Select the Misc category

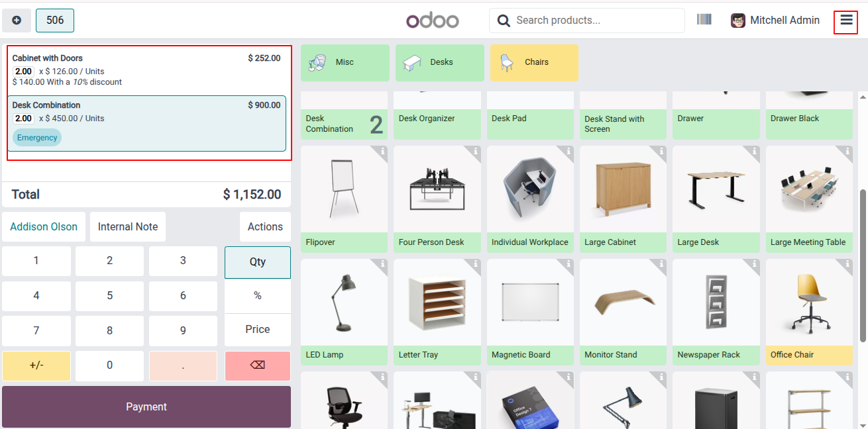pos(345,62)
